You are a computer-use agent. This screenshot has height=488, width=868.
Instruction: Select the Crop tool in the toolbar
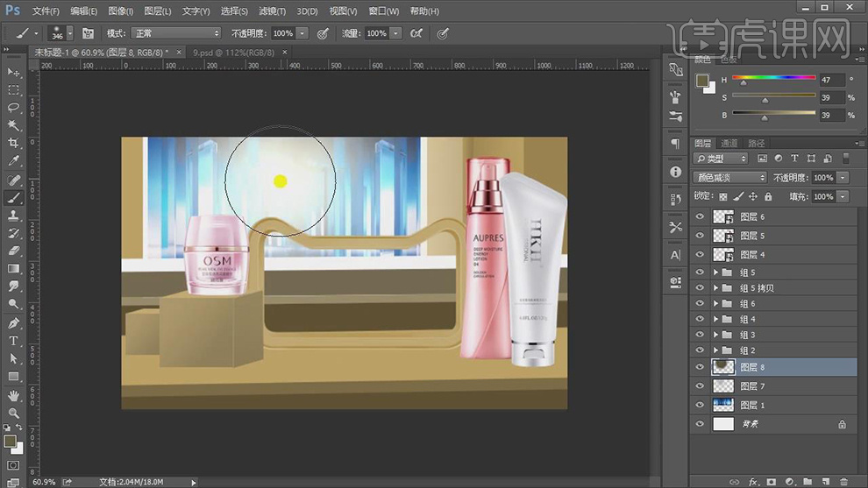[x=13, y=143]
